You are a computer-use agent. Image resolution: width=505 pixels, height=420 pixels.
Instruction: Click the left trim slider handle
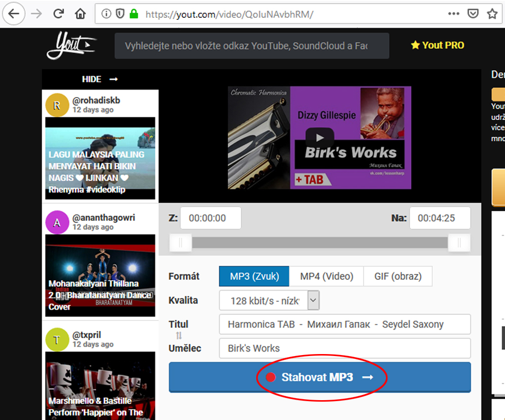[181, 242]
